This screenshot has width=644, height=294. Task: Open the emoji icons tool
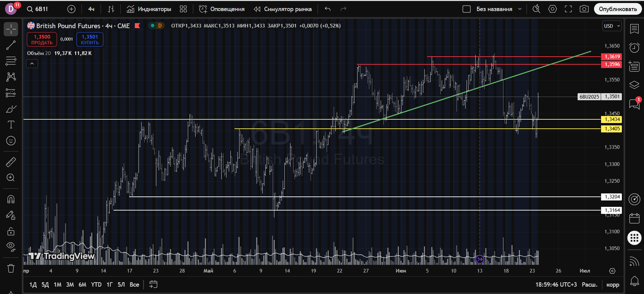(11, 141)
